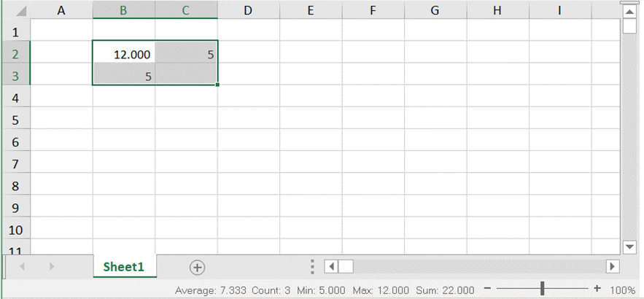Click the zoom slider handle
This screenshot has width=644, height=299.
pyautogui.click(x=542, y=289)
